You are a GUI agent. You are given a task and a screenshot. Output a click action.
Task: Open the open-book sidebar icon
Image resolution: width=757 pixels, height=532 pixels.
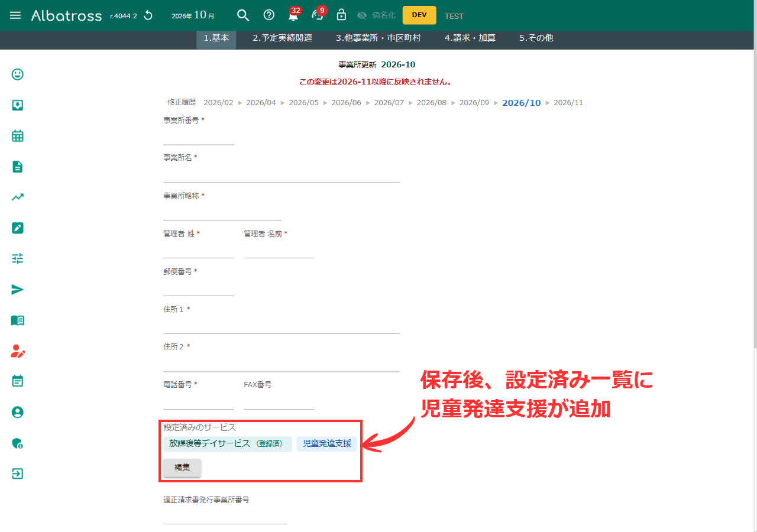coord(18,320)
